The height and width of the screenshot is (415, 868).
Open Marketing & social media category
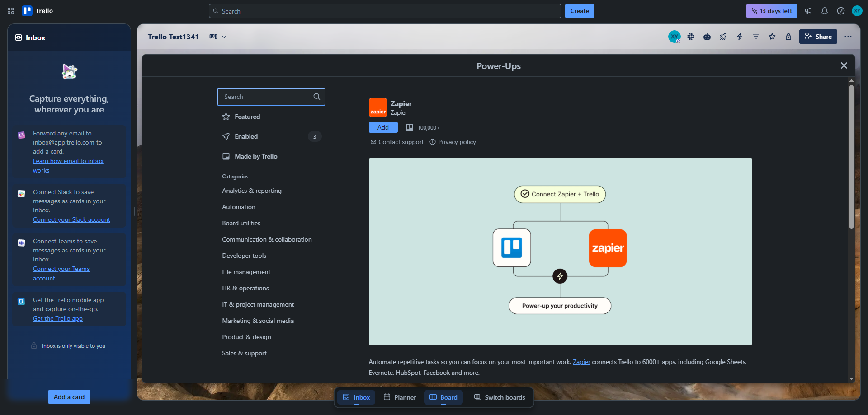point(258,321)
